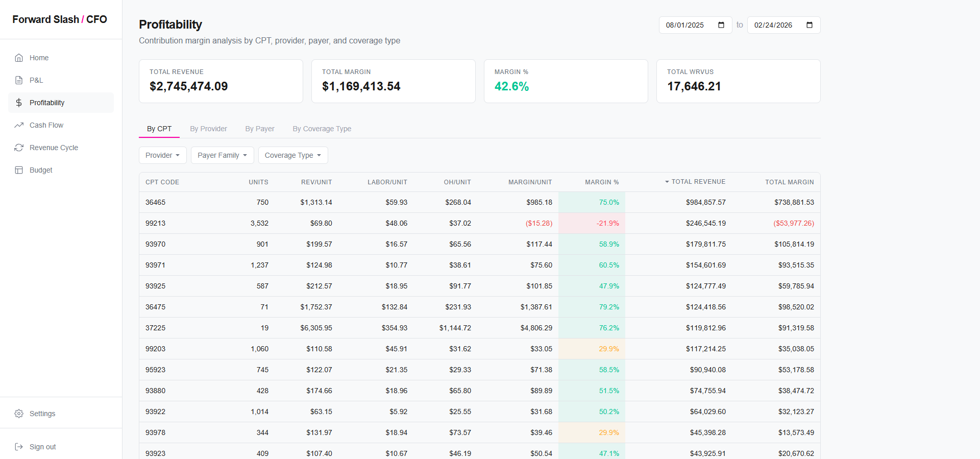Viewport: 980px width, 459px height.
Task: Click $74,755.94 revenue cell for 93880
Action: 708,391
